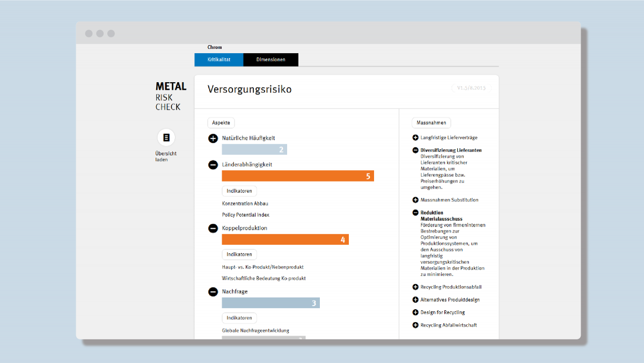Click the Aspekte button

click(x=221, y=123)
